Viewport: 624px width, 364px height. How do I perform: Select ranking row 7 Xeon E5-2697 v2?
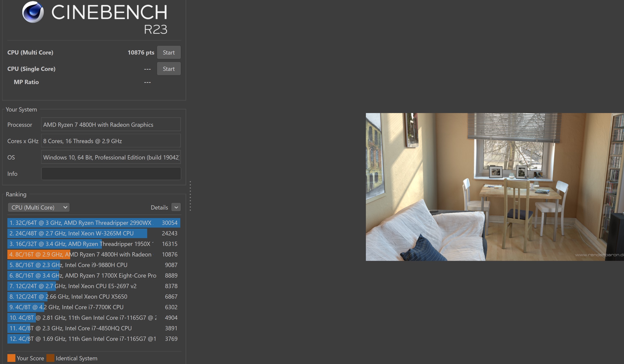point(94,286)
